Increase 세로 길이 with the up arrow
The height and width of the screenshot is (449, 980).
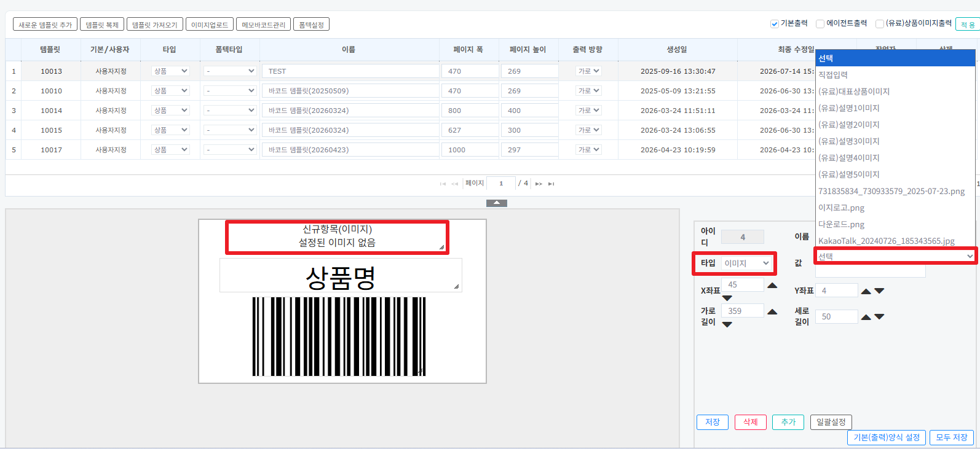pos(866,317)
